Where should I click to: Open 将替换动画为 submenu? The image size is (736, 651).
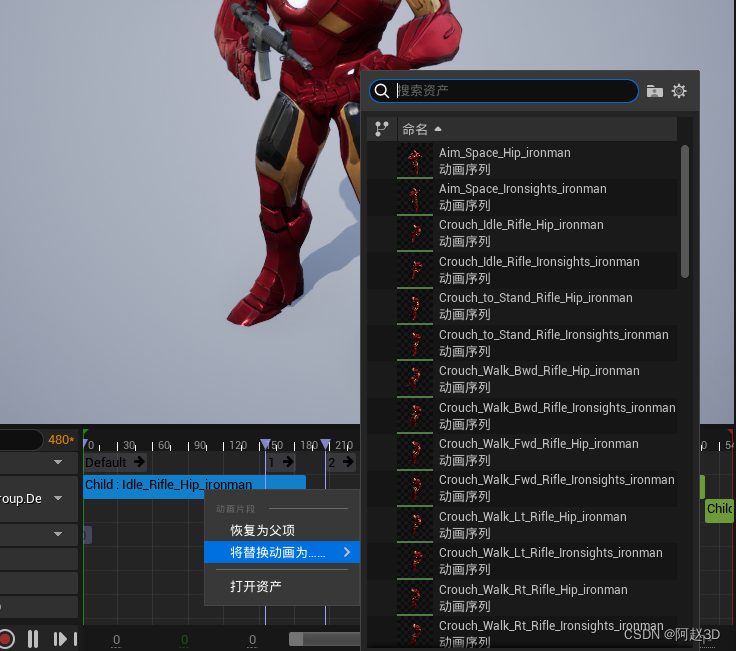[x=282, y=552]
